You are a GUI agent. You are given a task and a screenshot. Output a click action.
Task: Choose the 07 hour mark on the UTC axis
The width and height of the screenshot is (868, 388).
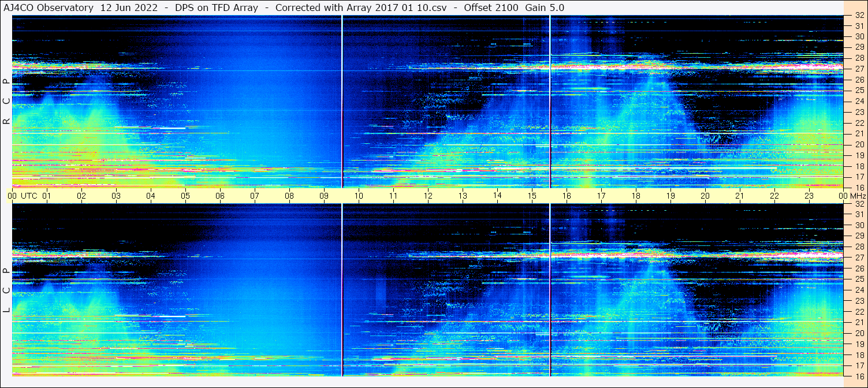pyautogui.click(x=255, y=196)
